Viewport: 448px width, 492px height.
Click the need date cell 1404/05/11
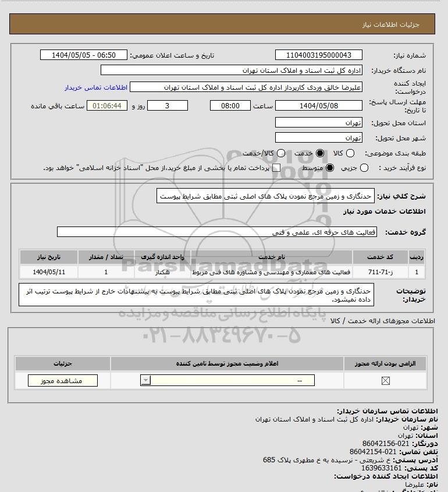49,272
